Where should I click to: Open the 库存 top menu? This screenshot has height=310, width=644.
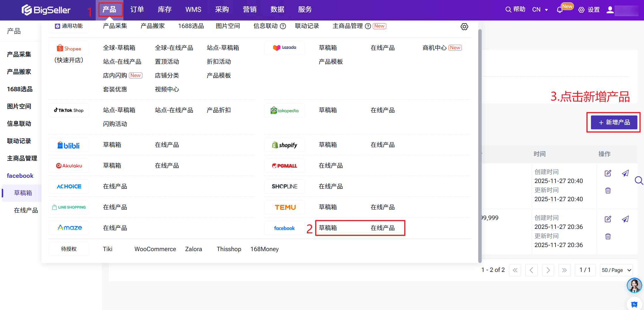(165, 10)
